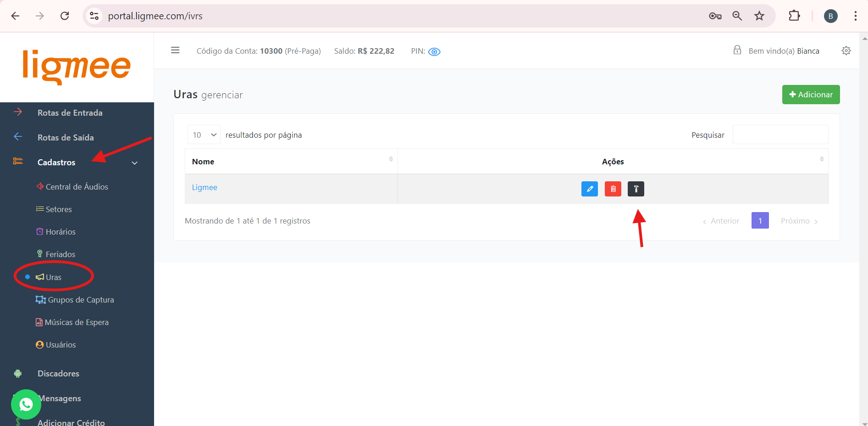Sort table by Nome column

tap(291, 162)
